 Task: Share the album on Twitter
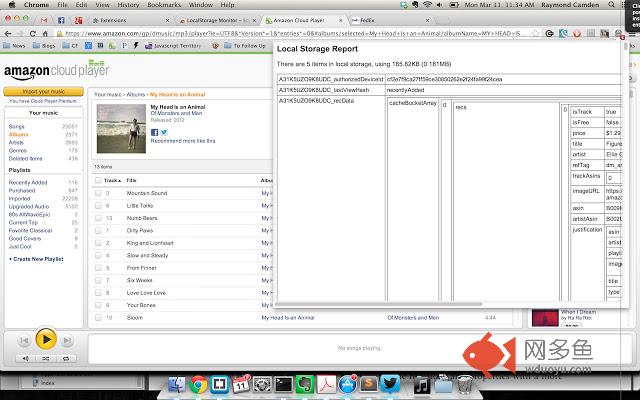[x=164, y=132]
